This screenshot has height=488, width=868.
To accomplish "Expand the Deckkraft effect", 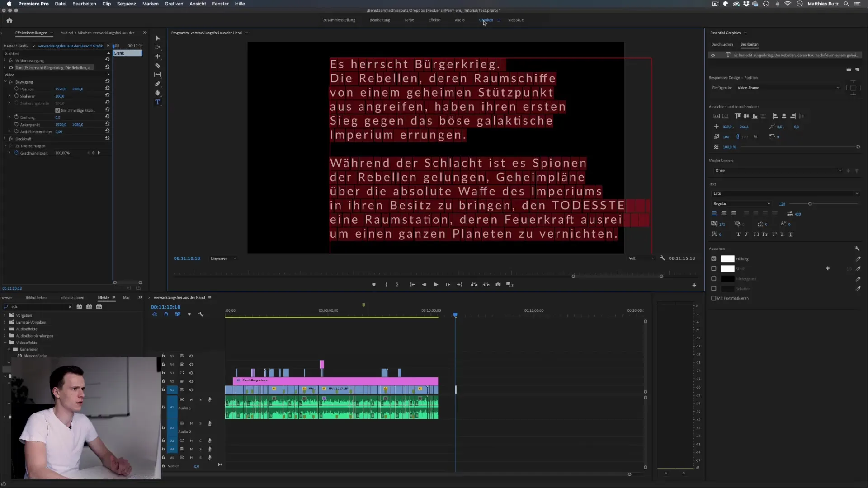I will pos(5,139).
